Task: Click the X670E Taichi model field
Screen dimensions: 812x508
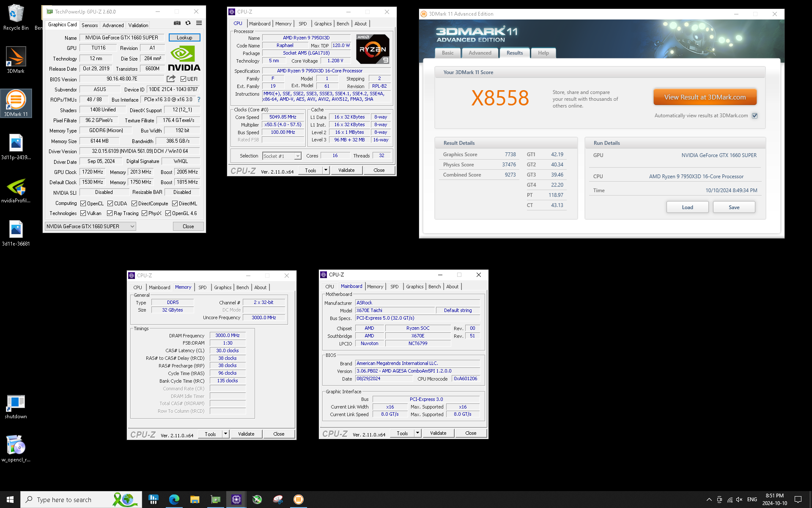Action: pos(395,310)
